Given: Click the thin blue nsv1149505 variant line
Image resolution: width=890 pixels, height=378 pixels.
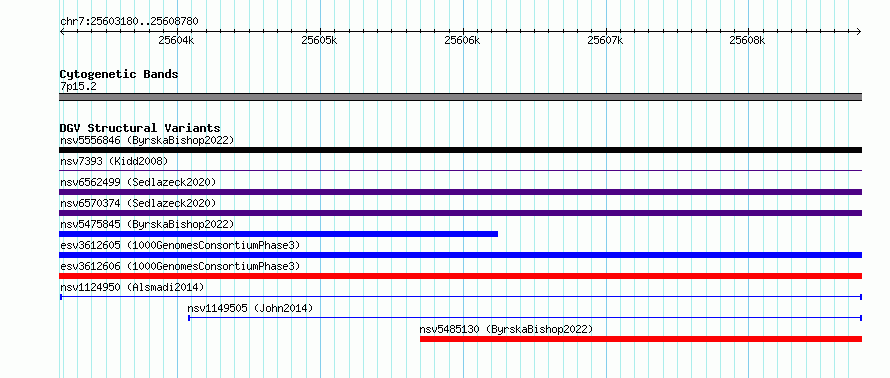Looking at the screenshot, I should click(x=525, y=318).
